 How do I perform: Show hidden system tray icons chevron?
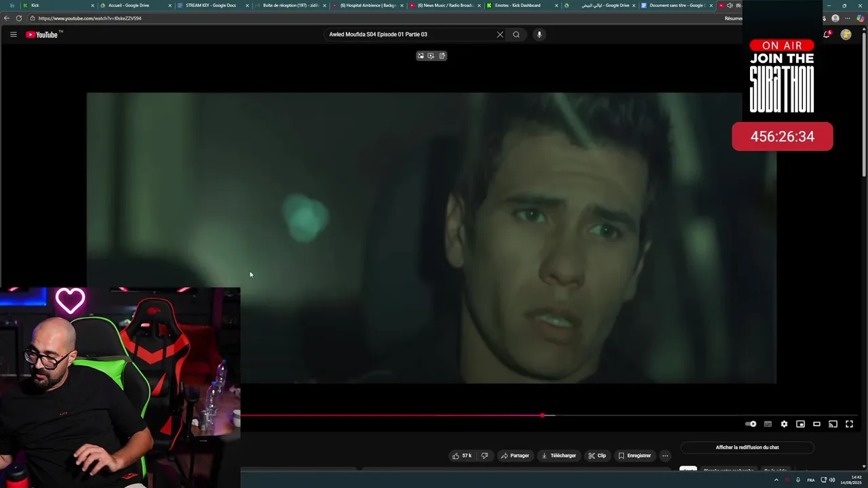(776, 480)
